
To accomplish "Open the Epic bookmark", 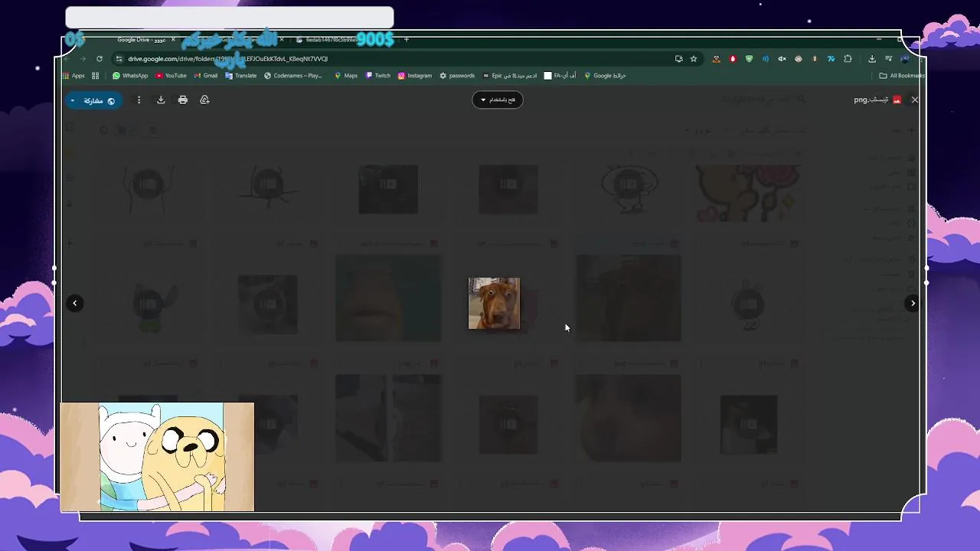I will tap(510, 76).
